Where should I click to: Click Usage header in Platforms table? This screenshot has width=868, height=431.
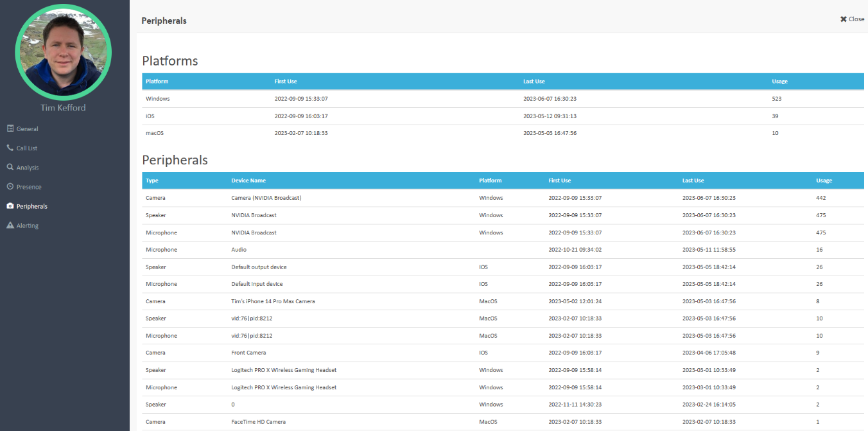tap(779, 82)
